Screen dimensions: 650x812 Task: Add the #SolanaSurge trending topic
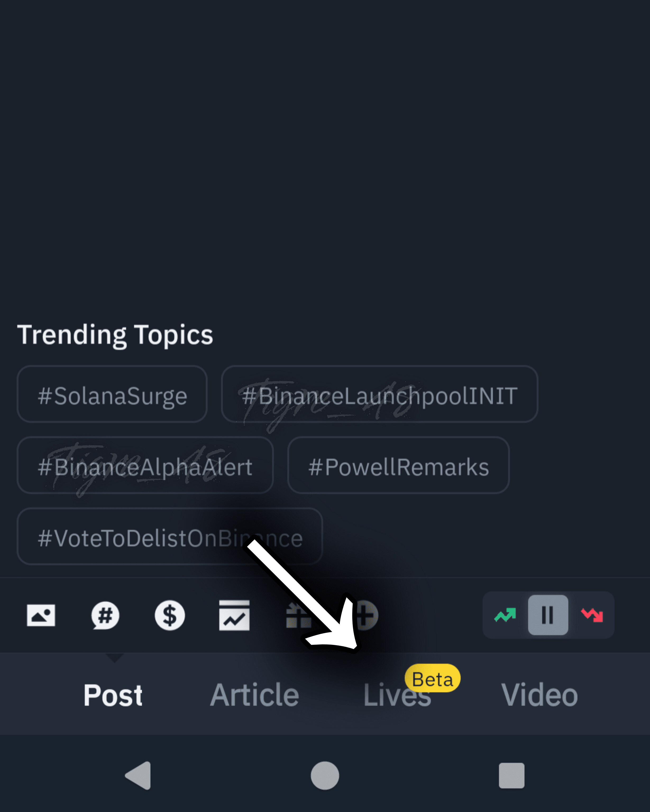(x=112, y=394)
